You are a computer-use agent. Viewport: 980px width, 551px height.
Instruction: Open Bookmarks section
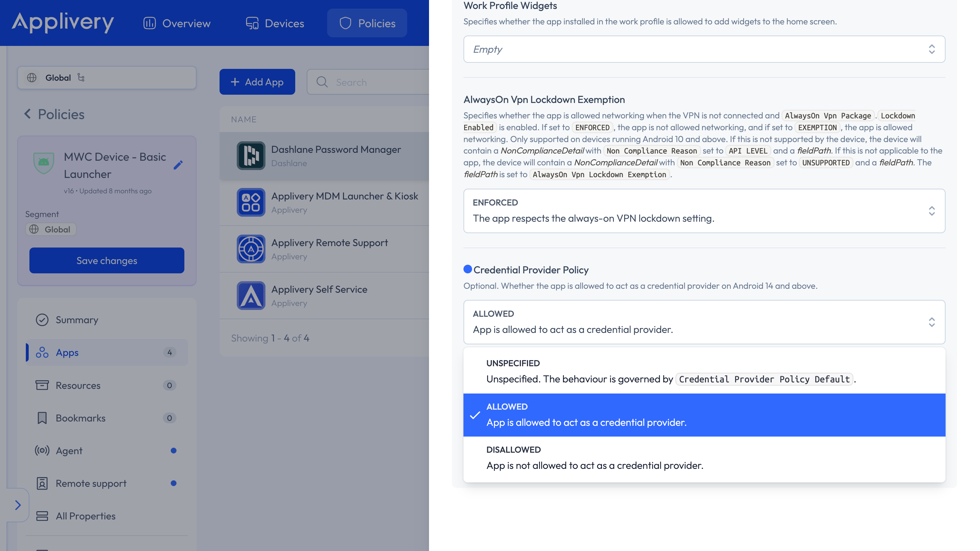(x=107, y=418)
